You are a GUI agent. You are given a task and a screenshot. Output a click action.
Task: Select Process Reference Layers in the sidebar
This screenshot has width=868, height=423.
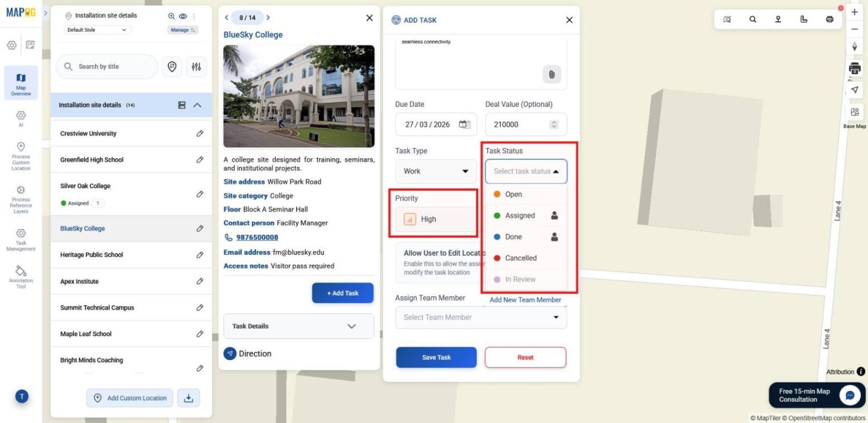21,197
